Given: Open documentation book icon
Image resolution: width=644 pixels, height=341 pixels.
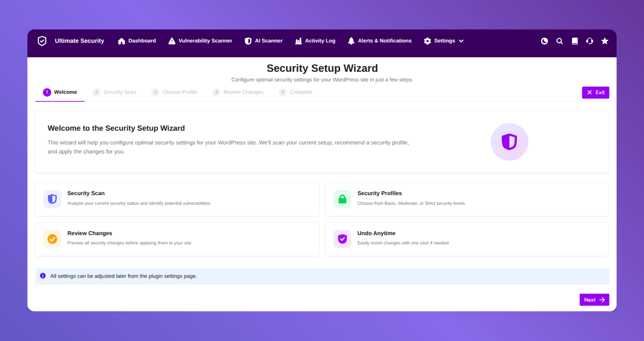Looking at the screenshot, I should pyautogui.click(x=575, y=41).
